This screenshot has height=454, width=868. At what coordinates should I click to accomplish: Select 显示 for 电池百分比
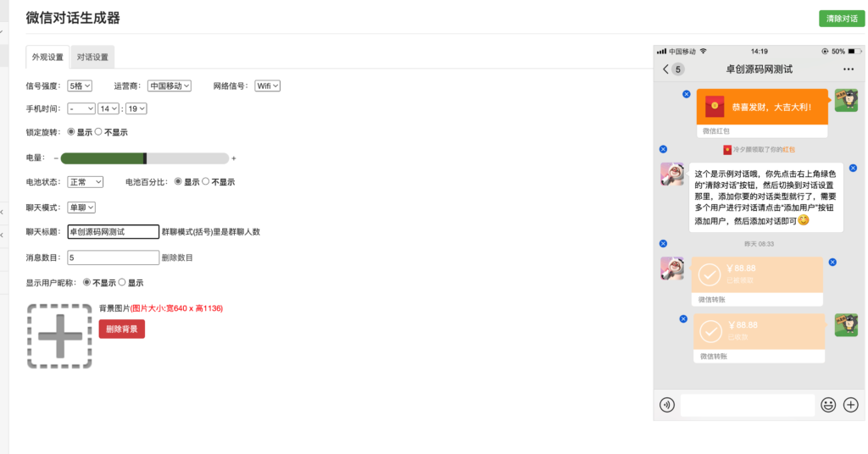[178, 181]
